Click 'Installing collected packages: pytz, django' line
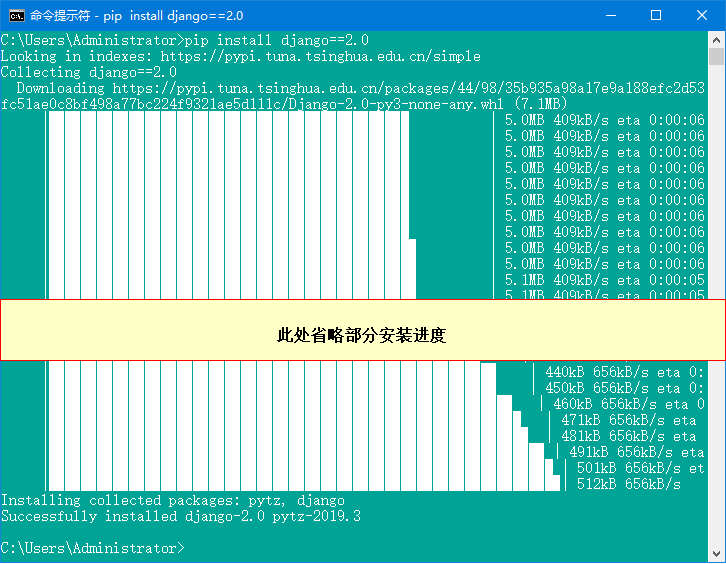This screenshot has width=726, height=564. pyautogui.click(x=173, y=500)
